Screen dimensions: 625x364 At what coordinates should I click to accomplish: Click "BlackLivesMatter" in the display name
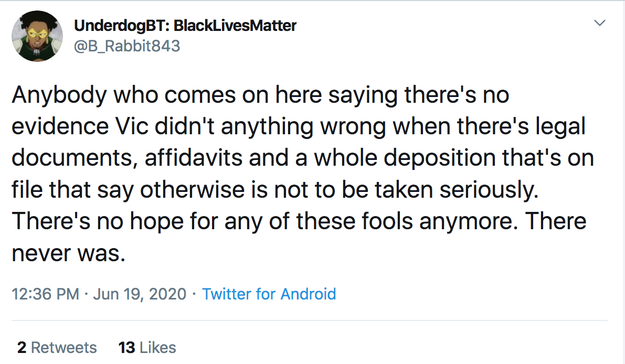[235, 26]
